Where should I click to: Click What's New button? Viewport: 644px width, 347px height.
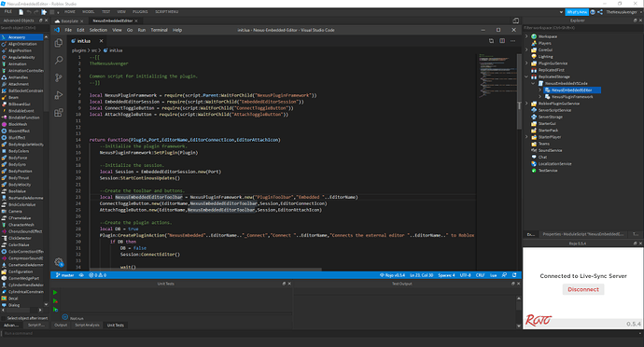point(577,12)
